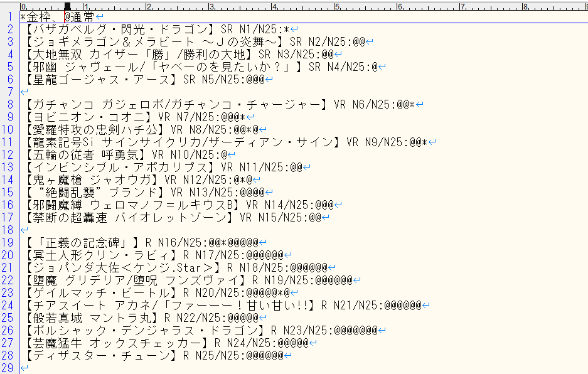
Task: Click line number 18 in gutter
Action: pos(8,230)
